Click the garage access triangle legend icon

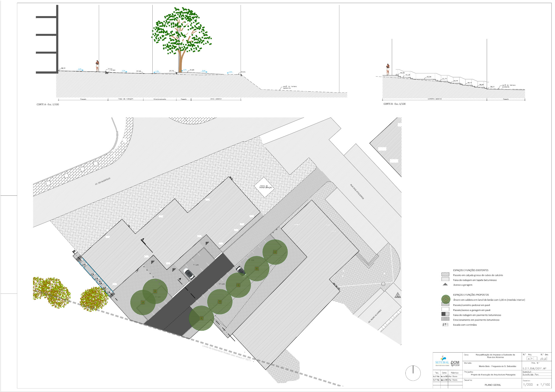445,285
